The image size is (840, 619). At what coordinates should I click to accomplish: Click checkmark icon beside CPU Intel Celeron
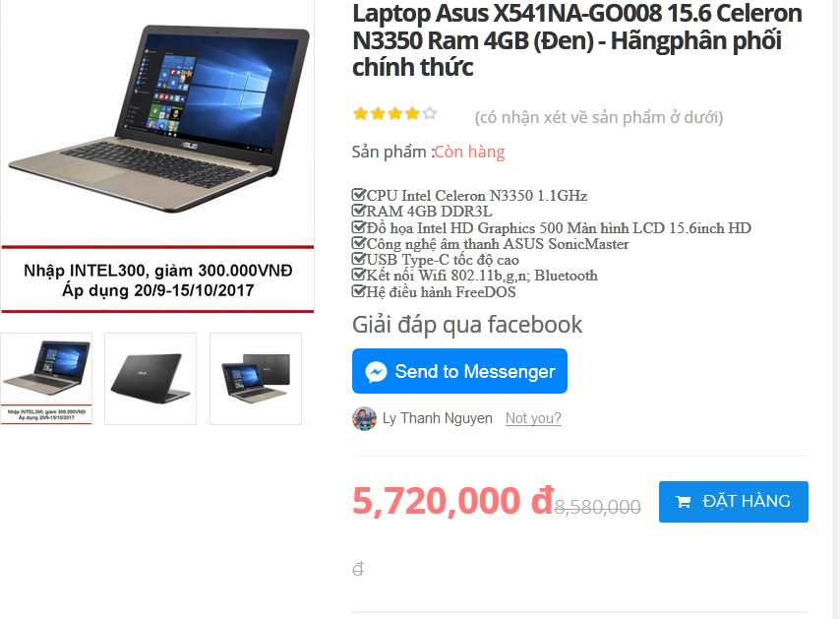[358, 194]
